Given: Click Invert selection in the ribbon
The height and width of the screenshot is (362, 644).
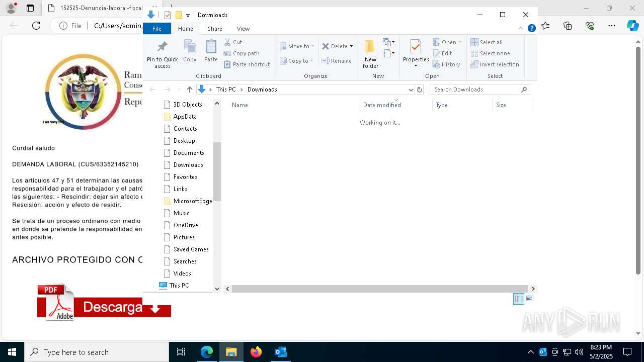Looking at the screenshot, I should [495, 64].
